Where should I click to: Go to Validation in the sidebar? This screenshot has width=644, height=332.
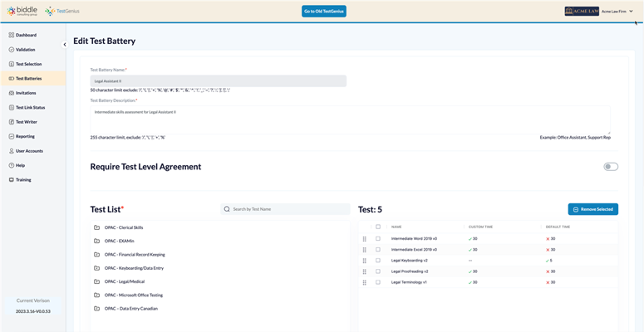[33, 50]
